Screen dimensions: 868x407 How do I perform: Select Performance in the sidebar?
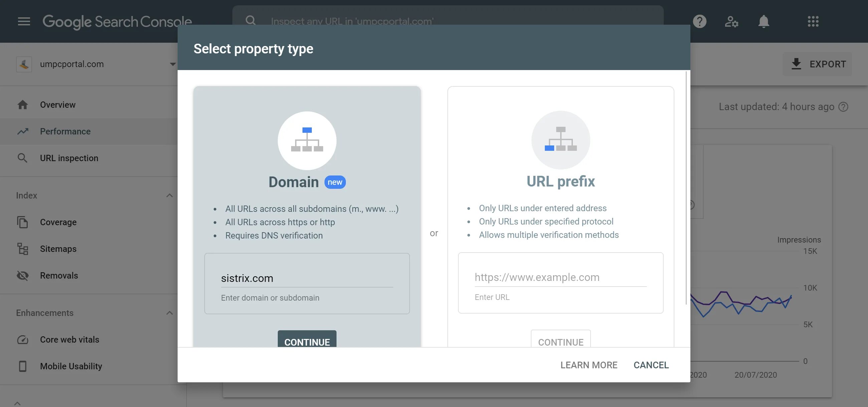coord(65,131)
